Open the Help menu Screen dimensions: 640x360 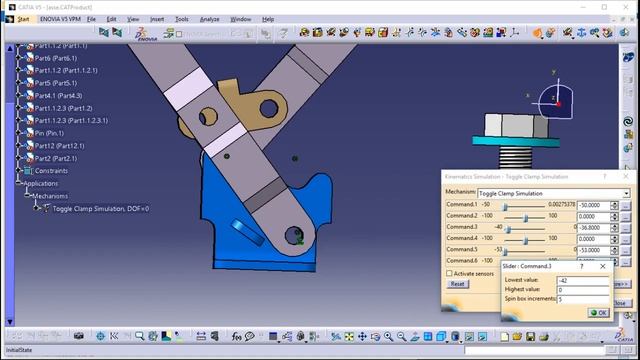click(x=268, y=19)
